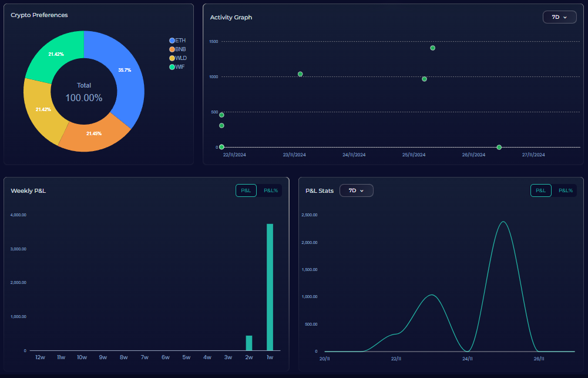Expand the P&L Stats 7D dropdown
The height and width of the screenshot is (378, 588).
[x=356, y=190]
